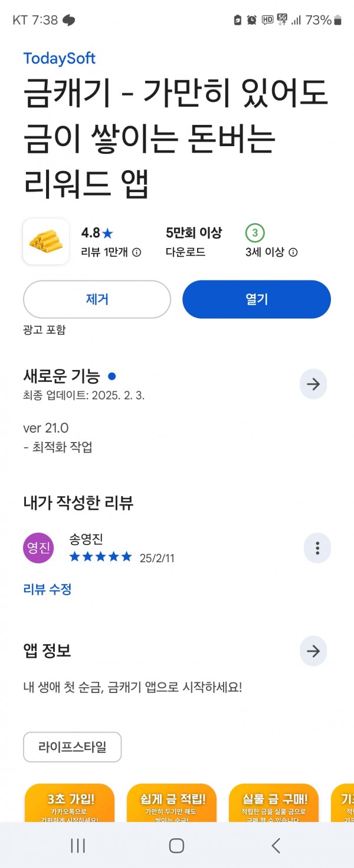The width and height of the screenshot is (354, 868).
Task: Expand the 새로운 기능 section arrow
Action: point(313,384)
